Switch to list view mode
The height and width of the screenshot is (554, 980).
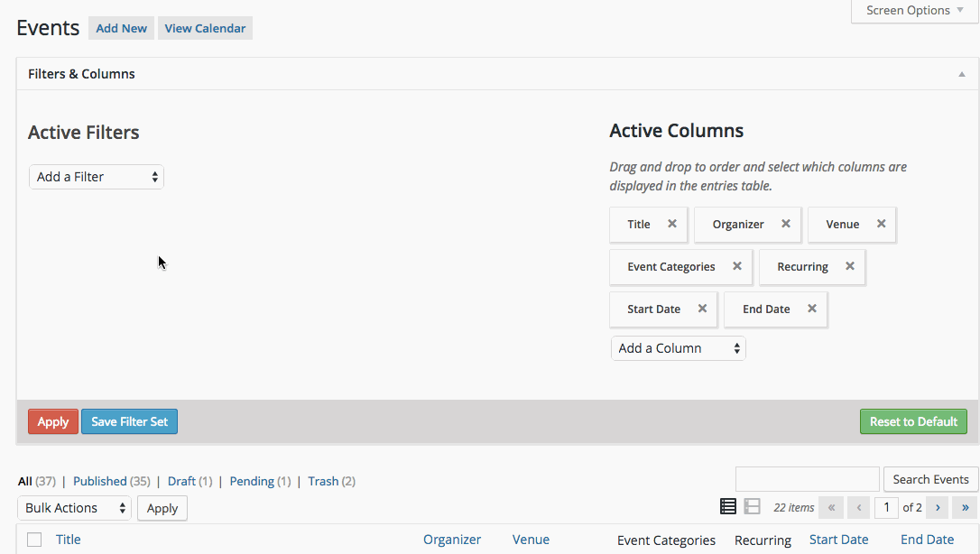(728, 506)
